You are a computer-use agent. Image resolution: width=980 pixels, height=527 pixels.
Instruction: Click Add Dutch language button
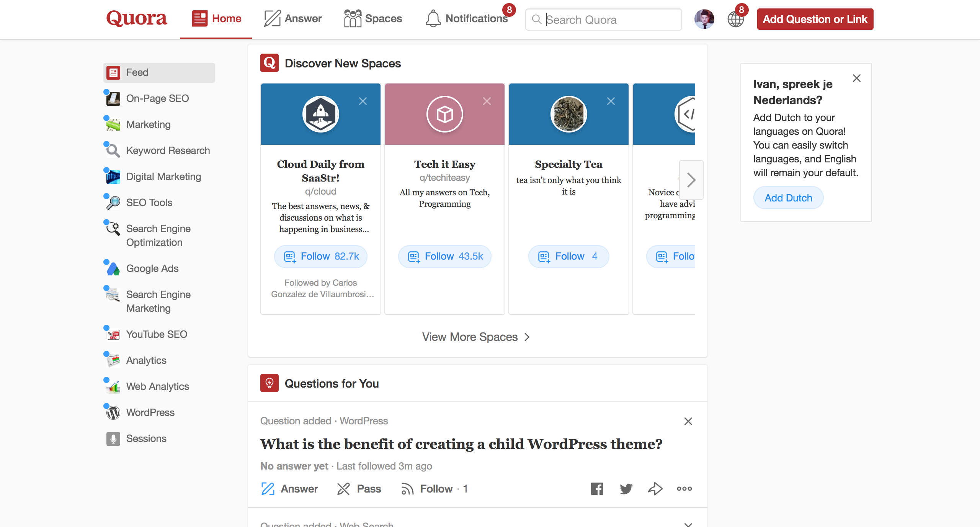coord(787,198)
